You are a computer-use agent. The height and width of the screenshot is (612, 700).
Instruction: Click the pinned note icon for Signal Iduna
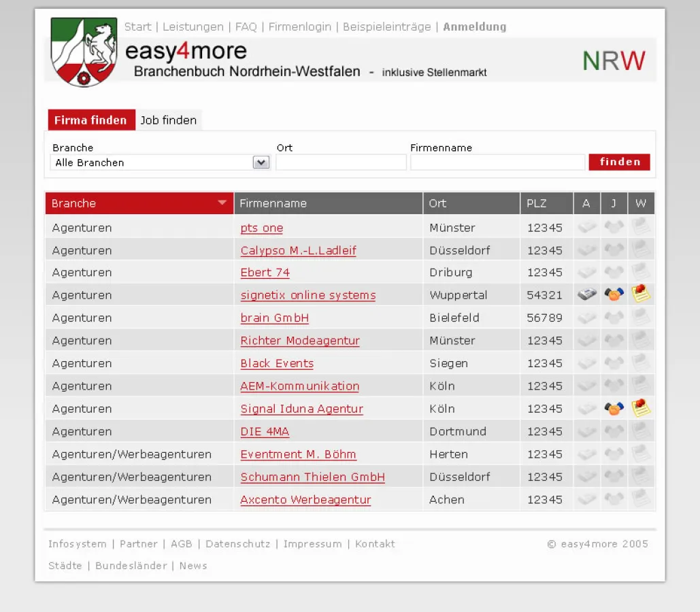point(641,407)
